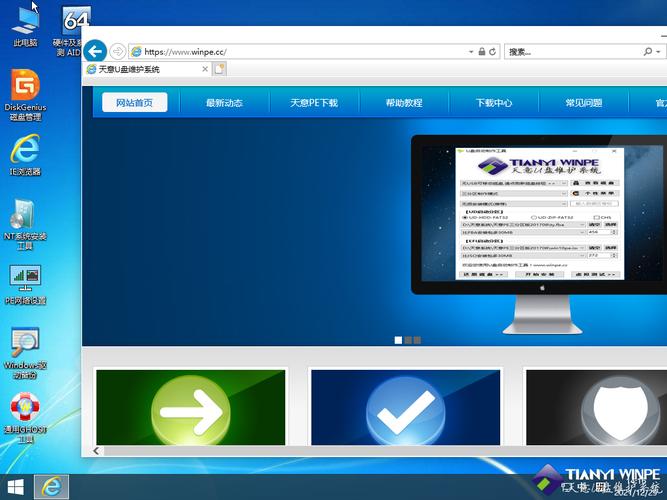The width and height of the screenshot is (667, 500).
Task: Click the browser Forward arrow button
Action: tap(117, 51)
